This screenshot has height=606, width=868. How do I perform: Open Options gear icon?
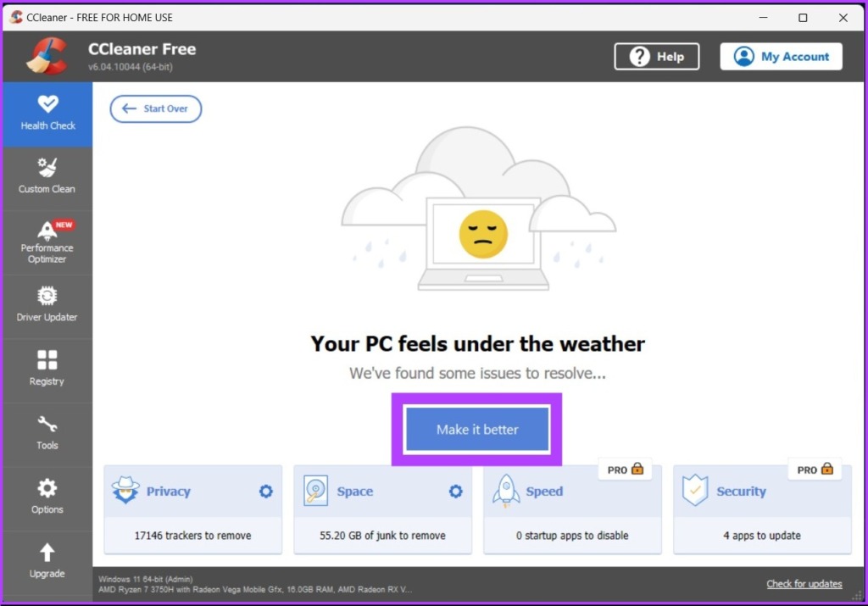47,487
